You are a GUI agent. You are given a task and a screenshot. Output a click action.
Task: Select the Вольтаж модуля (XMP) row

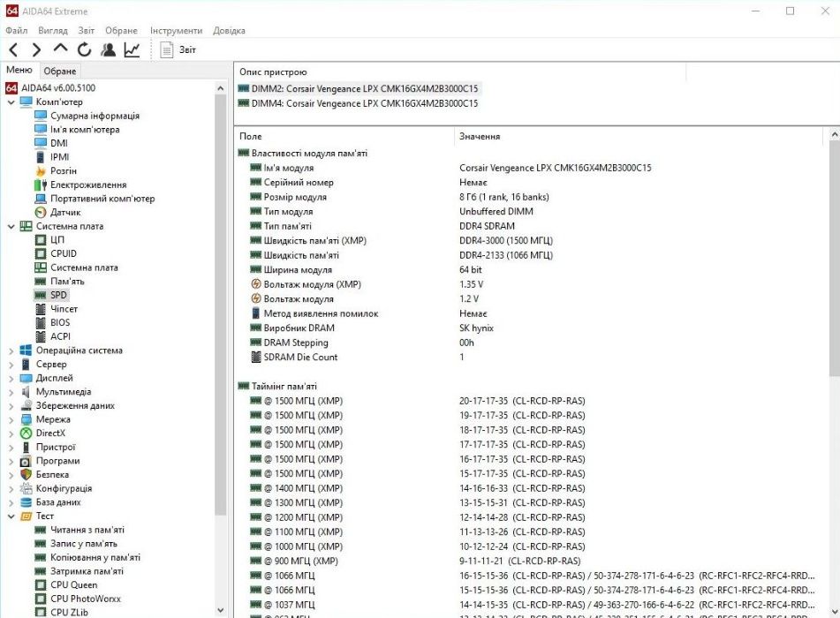[530, 284]
